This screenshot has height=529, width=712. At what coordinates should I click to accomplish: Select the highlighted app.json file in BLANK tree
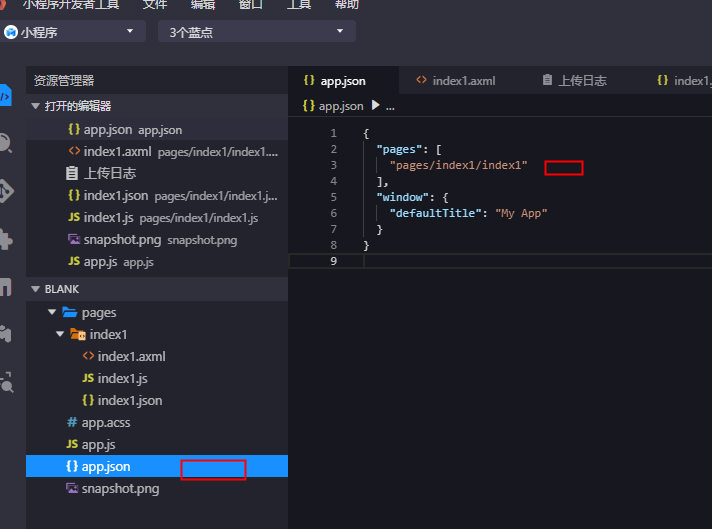coord(157,466)
